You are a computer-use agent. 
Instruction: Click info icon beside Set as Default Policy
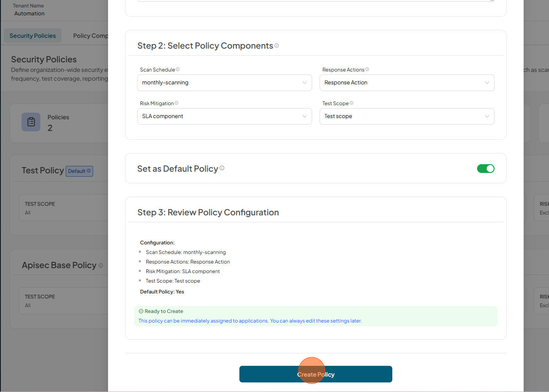pyautogui.click(x=222, y=168)
